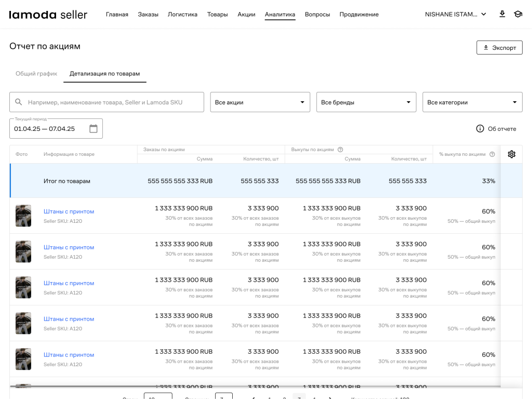
Task: Expand the Все акции dropdown
Action: coord(260,102)
